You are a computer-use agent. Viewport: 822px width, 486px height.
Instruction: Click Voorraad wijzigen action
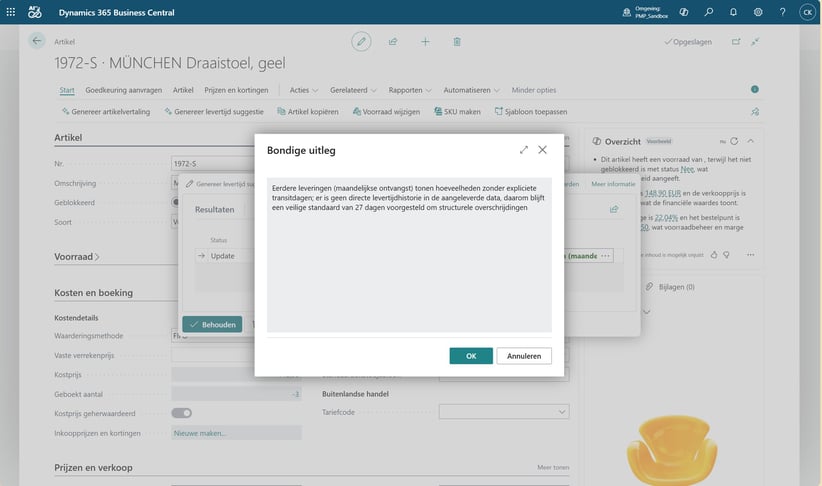click(386, 112)
